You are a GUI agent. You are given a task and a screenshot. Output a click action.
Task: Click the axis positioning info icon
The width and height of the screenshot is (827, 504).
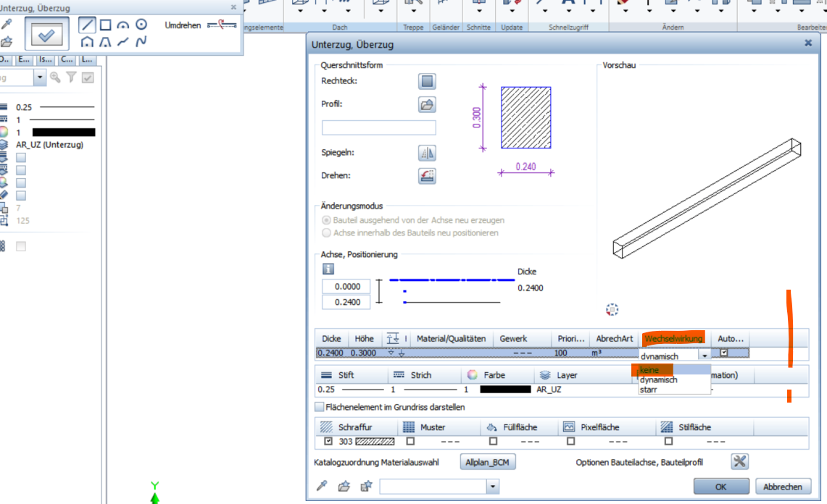click(x=328, y=269)
